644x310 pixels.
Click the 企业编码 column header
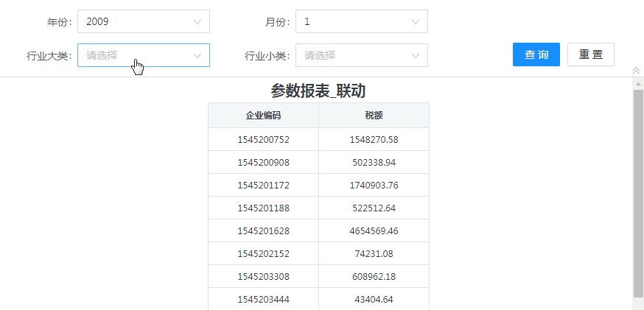click(263, 116)
